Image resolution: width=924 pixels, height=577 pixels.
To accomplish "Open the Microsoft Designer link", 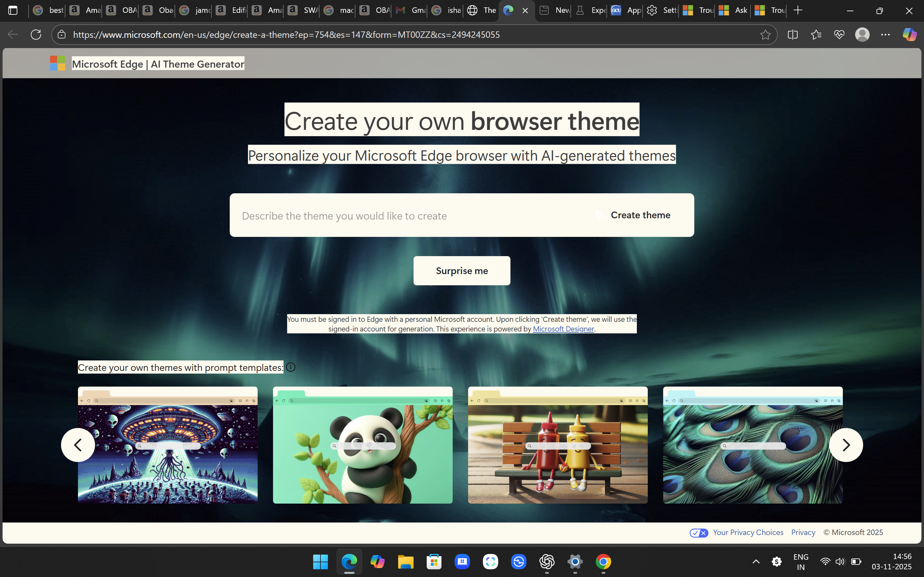I will click(563, 329).
